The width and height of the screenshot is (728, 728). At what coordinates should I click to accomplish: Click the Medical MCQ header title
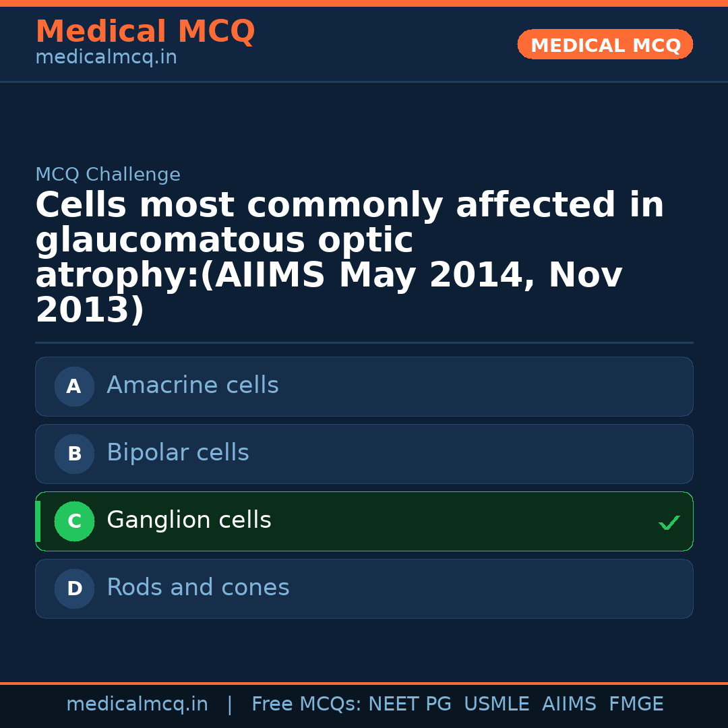[x=145, y=32]
